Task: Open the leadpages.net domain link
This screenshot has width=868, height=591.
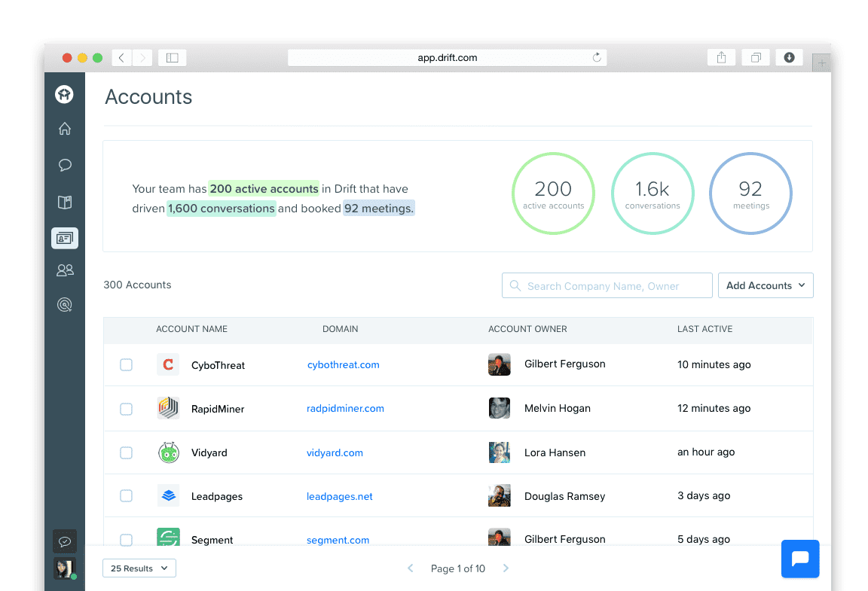Action: pos(339,496)
